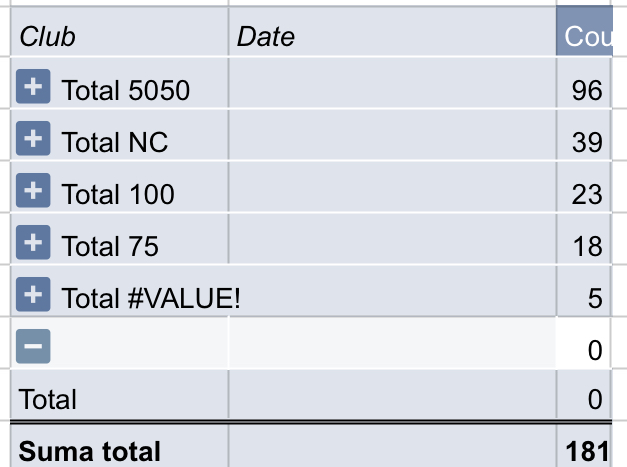Select the grand total value 181
Viewport: 627px width, 467px height.
point(583,446)
